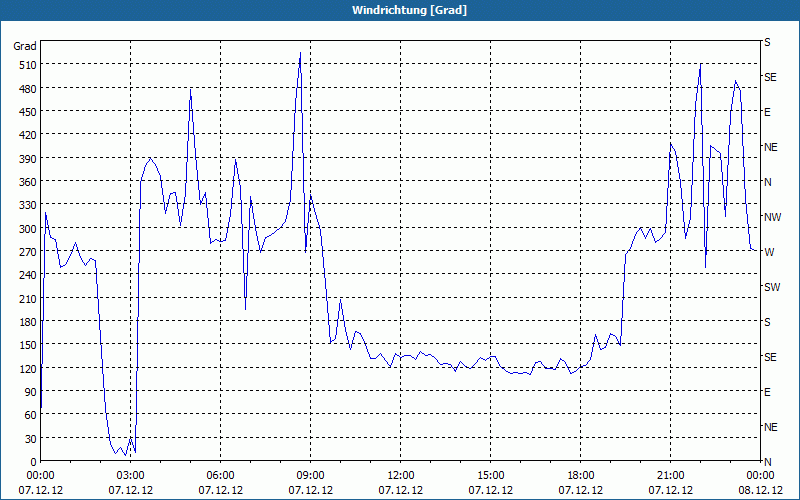Viewport: 800px width, 500px height.
Task: Pick the 390 degree label
Action: click(28, 159)
